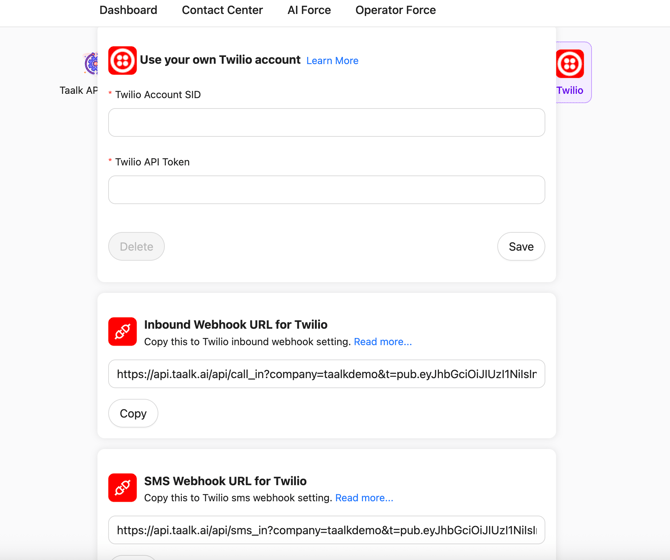670x560 pixels.
Task: Save the Twilio account settings
Action: (521, 246)
